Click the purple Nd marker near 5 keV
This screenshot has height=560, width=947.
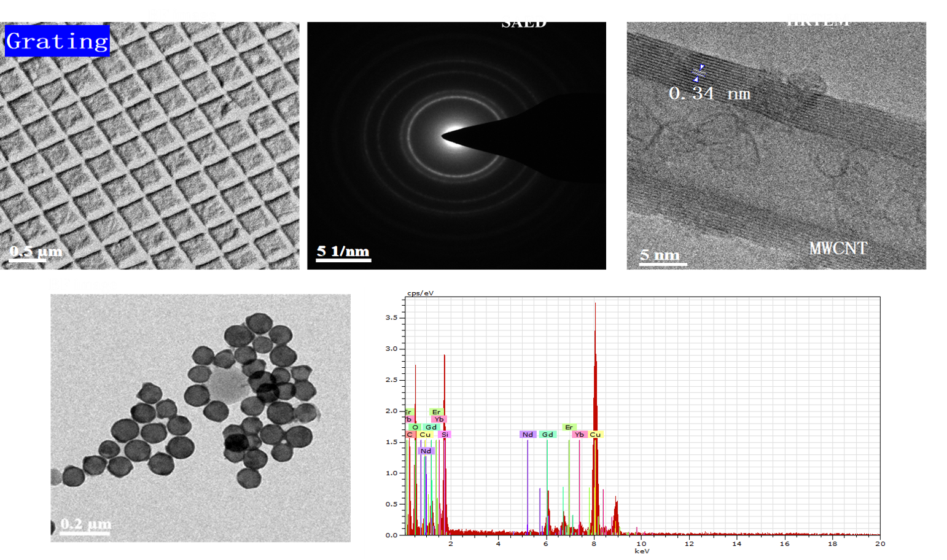pos(528,434)
